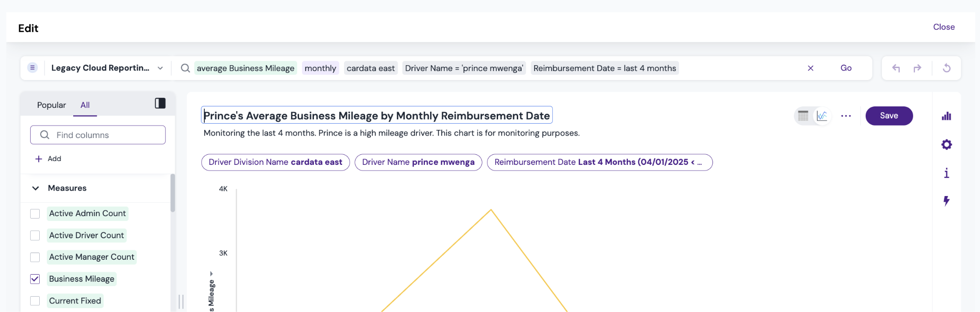Viewport: 980px width, 312px height.
Task: Click the Driver Name prince mwenga filter chip
Action: coord(418,162)
